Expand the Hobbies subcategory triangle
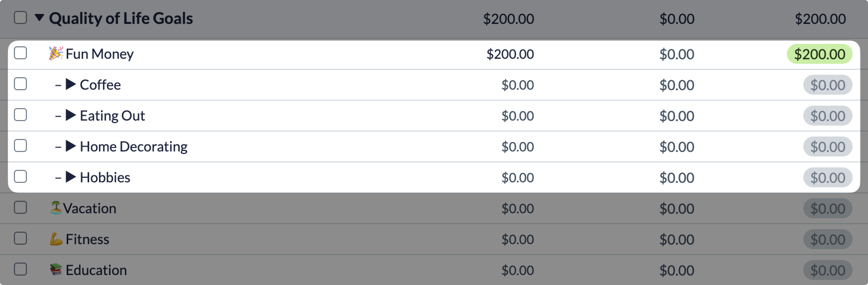The height and width of the screenshot is (285, 868). pyautogui.click(x=70, y=177)
